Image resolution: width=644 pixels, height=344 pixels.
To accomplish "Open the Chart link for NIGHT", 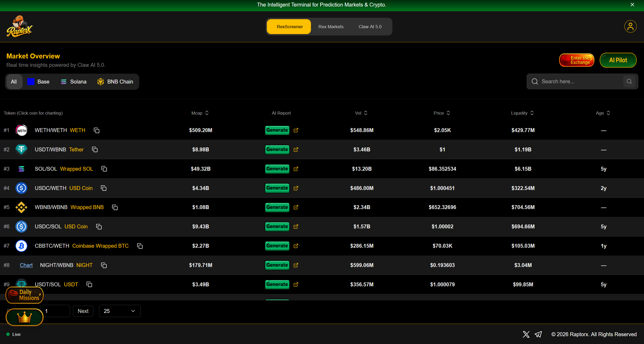I will point(26,265).
